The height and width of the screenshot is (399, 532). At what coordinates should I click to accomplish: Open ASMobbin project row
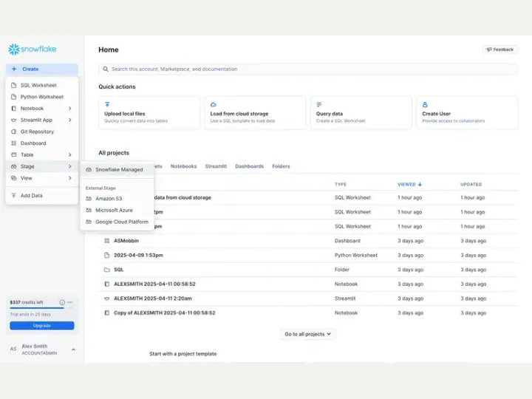point(308,241)
